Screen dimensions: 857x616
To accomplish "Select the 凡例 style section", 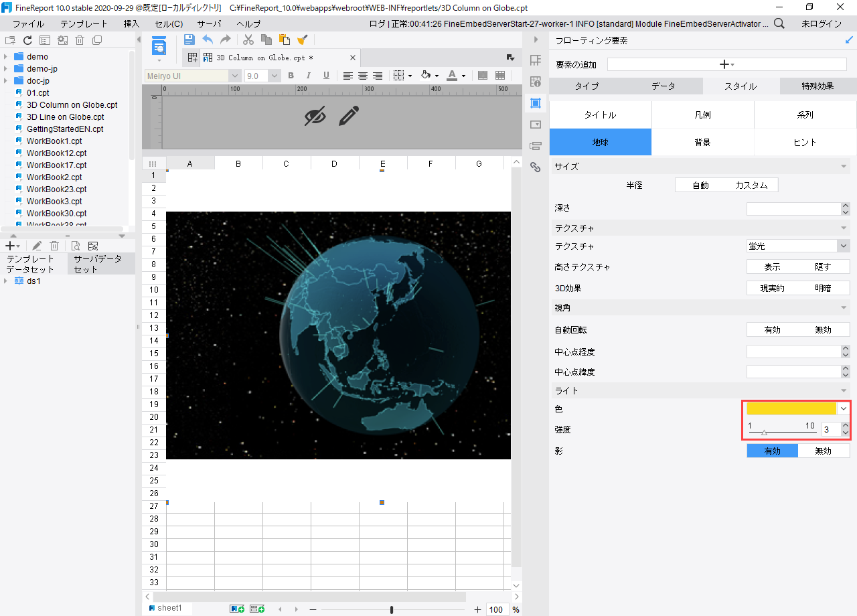I will click(703, 114).
